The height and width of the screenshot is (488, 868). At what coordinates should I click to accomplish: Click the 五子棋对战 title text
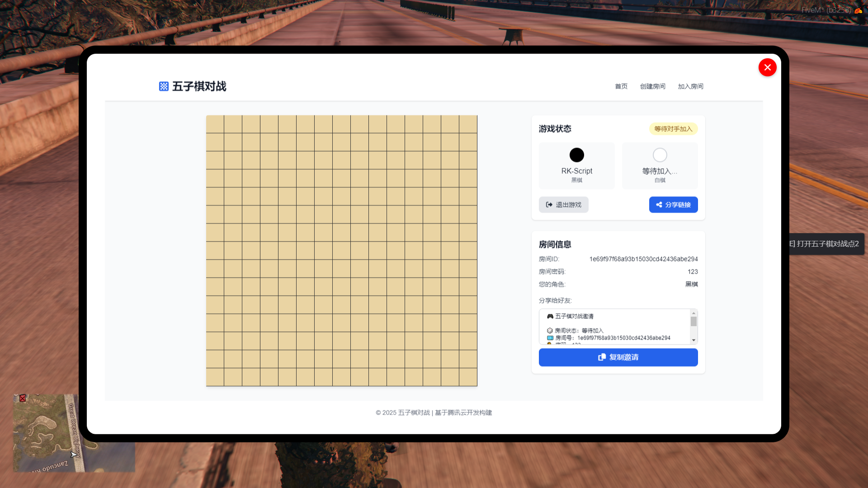pos(199,86)
